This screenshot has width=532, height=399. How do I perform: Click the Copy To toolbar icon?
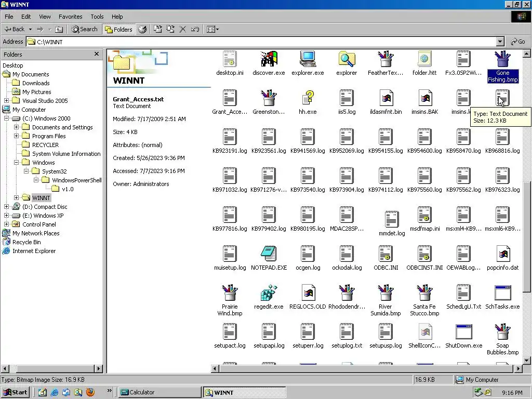point(170,29)
